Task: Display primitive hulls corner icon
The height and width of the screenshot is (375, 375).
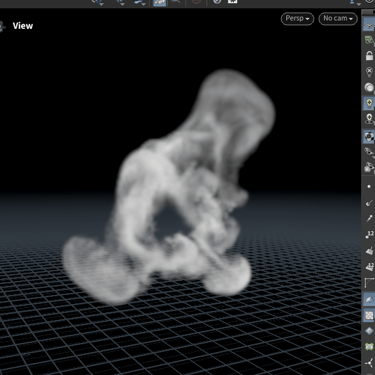Action: pyautogui.click(x=369, y=283)
